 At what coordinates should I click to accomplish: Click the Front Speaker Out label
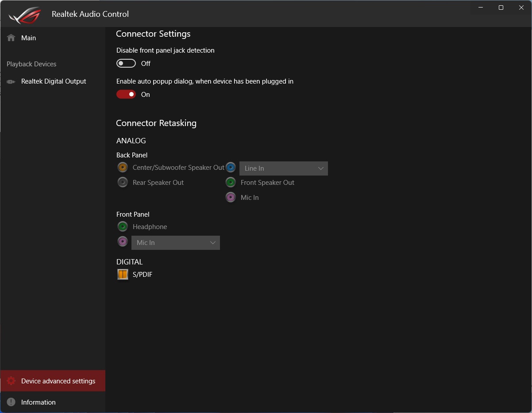pyautogui.click(x=267, y=183)
